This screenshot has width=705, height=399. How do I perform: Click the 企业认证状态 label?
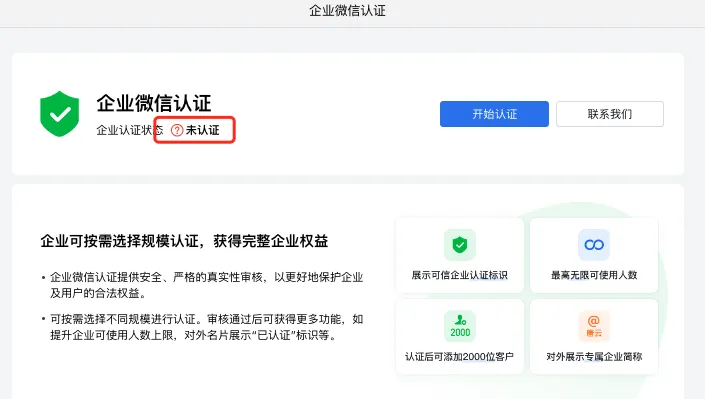[129, 130]
